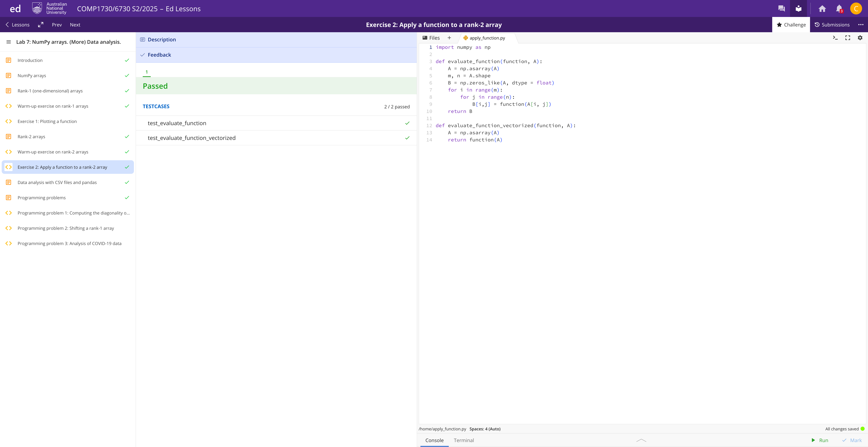Select Exercise 2: Apply a function slide
This screenshot has width=868, height=447.
[68, 167]
